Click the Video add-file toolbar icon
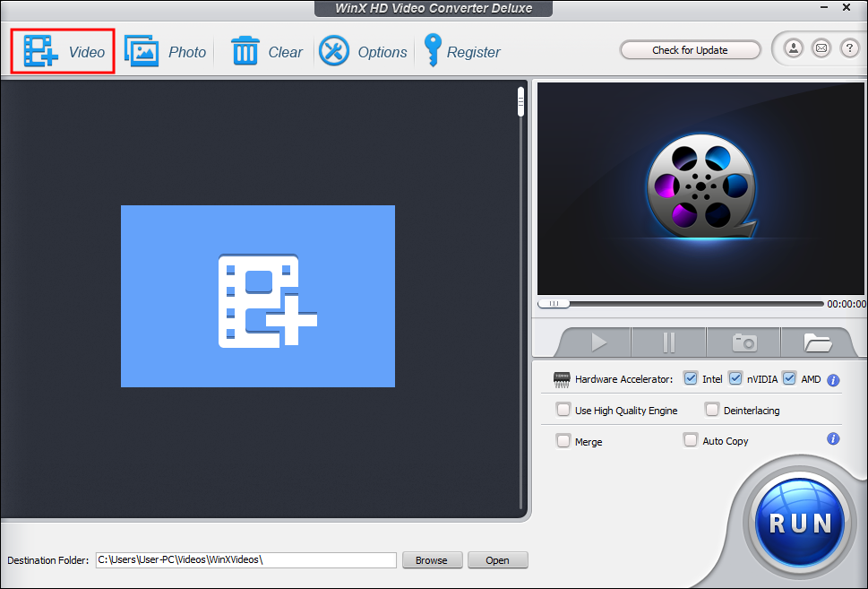868x589 pixels. pyautogui.click(x=41, y=51)
